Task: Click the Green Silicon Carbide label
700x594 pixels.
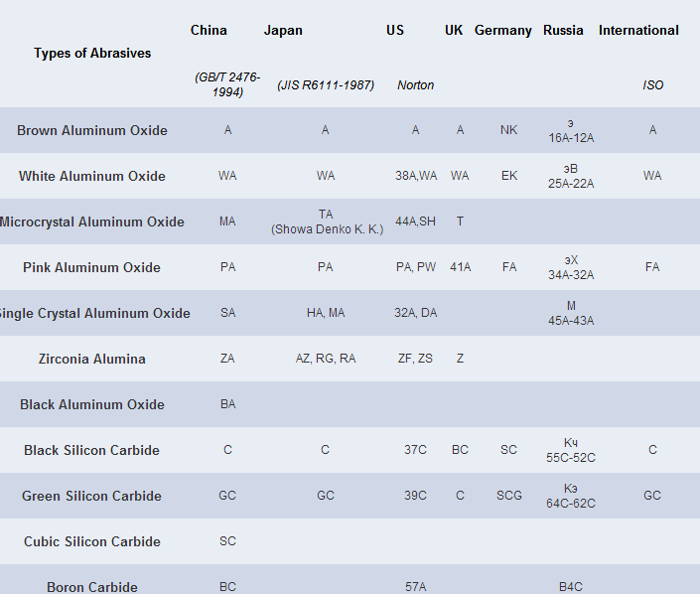Action: 92,496
